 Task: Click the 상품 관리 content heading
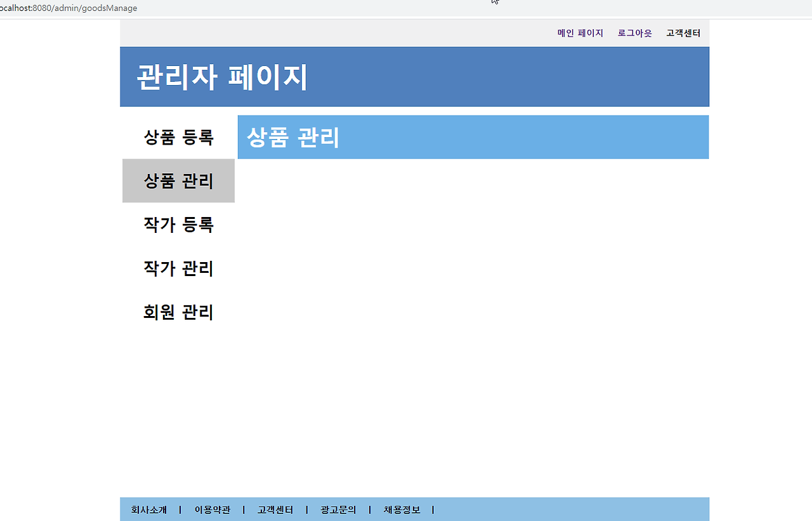click(x=293, y=137)
